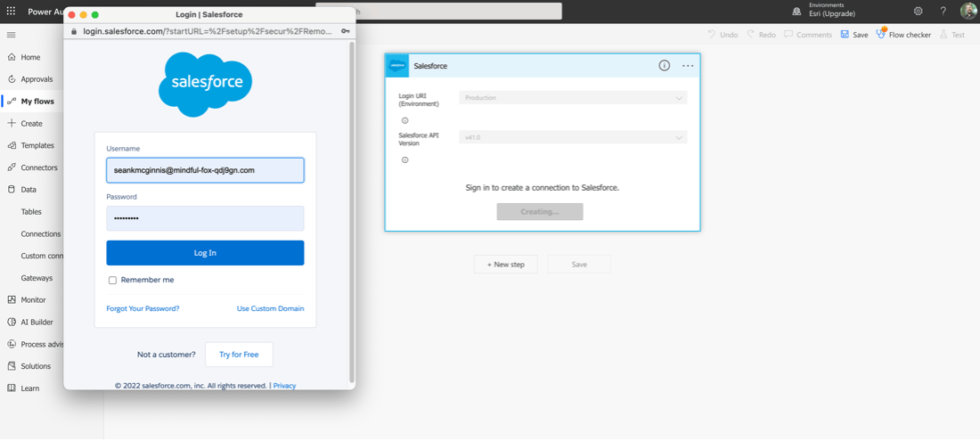980x441 pixels.
Task: Click info icon below API Version
Action: pyautogui.click(x=404, y=159)
